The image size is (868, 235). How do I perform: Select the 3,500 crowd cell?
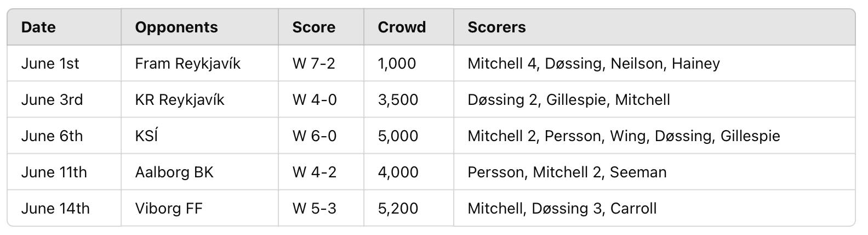pyautogui.click(x=398, y=100)
